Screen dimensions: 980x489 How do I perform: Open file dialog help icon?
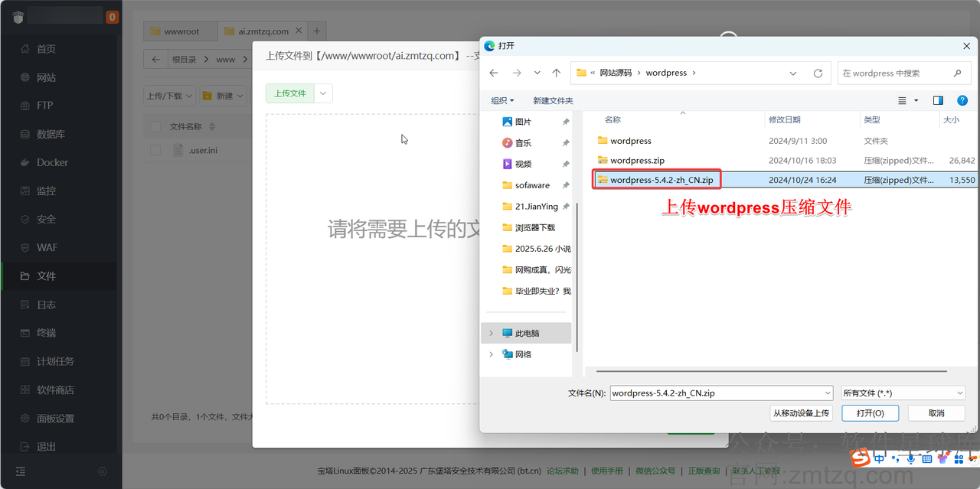click(962, 101)
